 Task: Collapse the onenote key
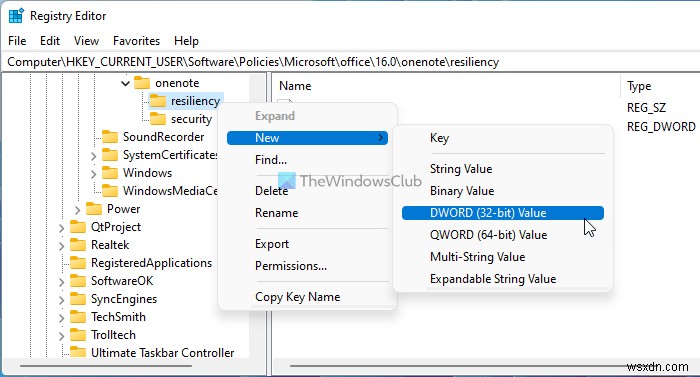[125, 83]
